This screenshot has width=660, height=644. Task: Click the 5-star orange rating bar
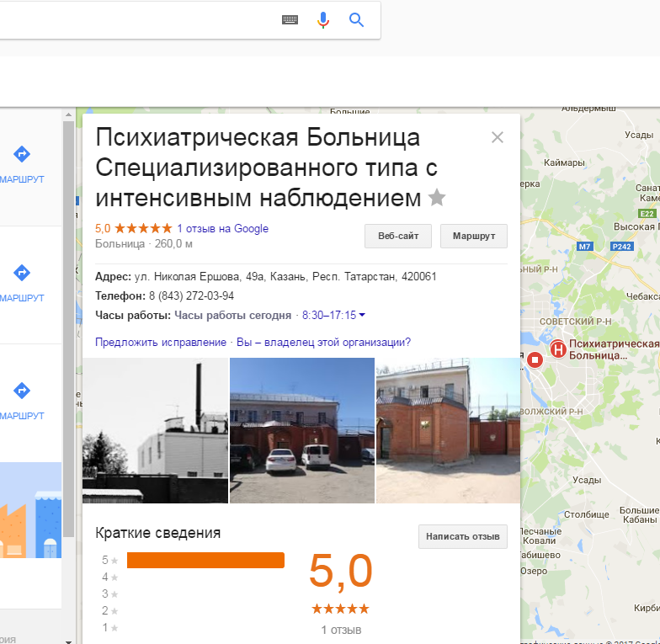click(x=205, y=561)
